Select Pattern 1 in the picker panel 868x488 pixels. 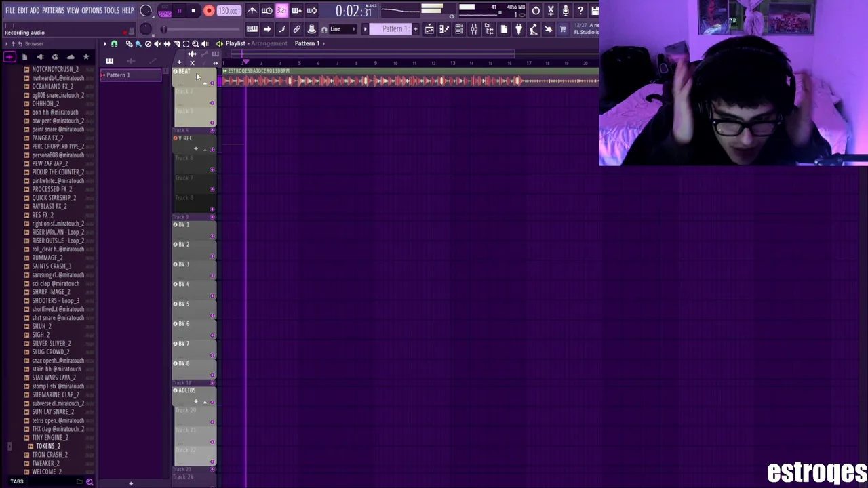point(131,75)
